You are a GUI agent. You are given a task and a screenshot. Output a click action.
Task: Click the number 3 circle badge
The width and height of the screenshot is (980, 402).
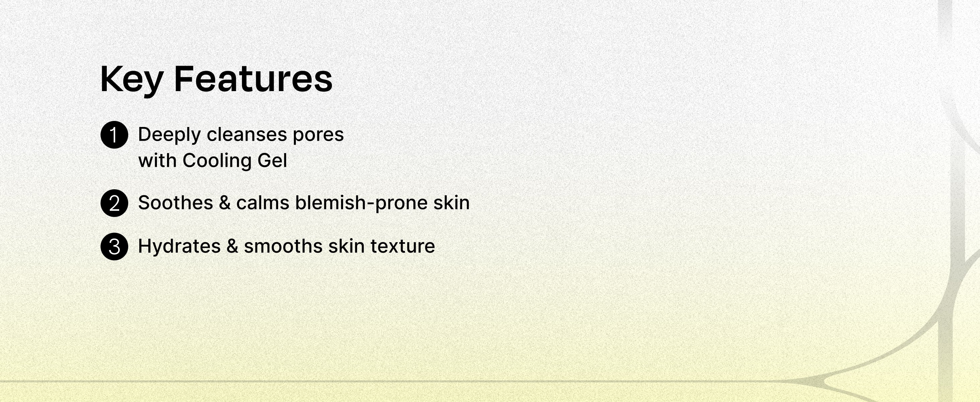(114, 246)
